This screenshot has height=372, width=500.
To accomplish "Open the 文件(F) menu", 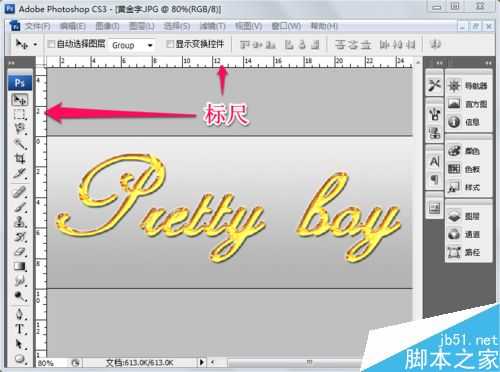I will [37, 26].
